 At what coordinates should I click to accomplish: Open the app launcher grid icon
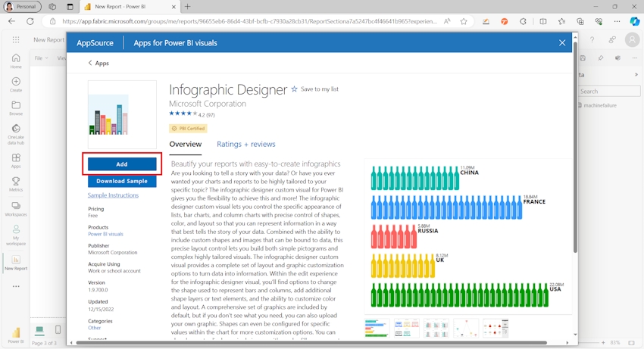(16, 39)
